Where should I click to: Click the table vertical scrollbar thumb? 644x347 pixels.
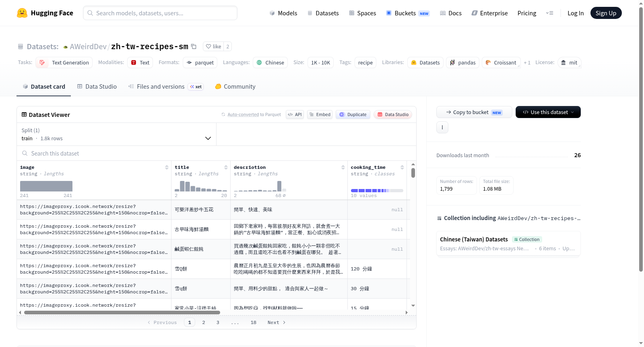point(413,173)
